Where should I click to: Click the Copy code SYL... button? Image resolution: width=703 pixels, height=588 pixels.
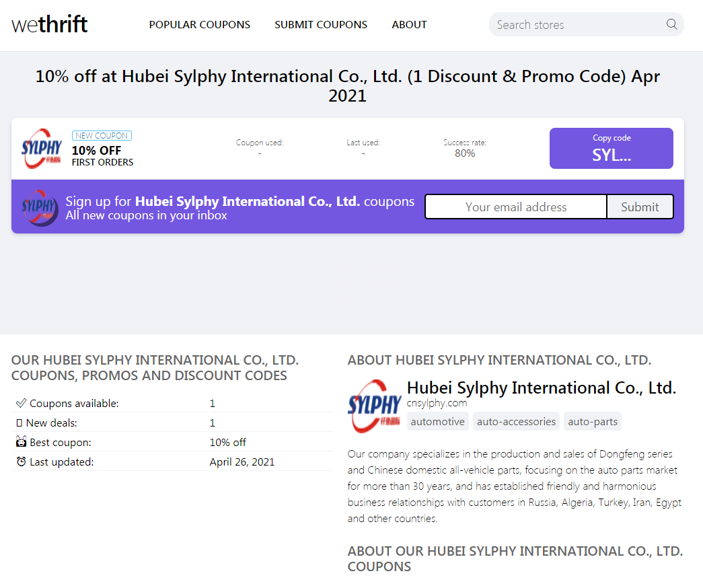click(x=611, y=149)
